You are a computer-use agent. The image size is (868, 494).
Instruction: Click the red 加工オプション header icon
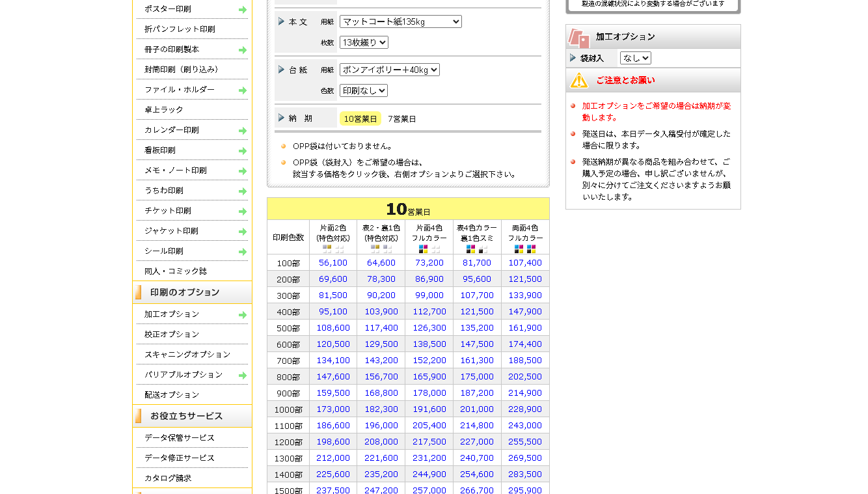coord(578,38)
